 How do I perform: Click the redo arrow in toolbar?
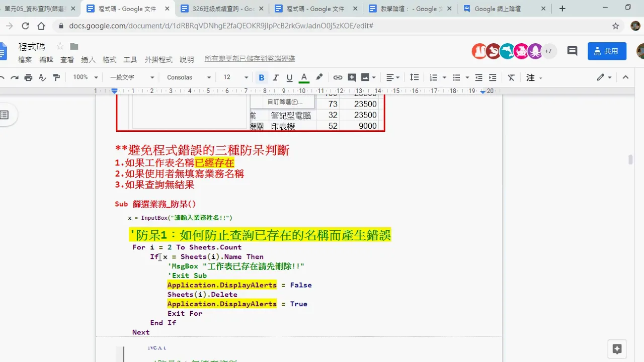point(15,77)
